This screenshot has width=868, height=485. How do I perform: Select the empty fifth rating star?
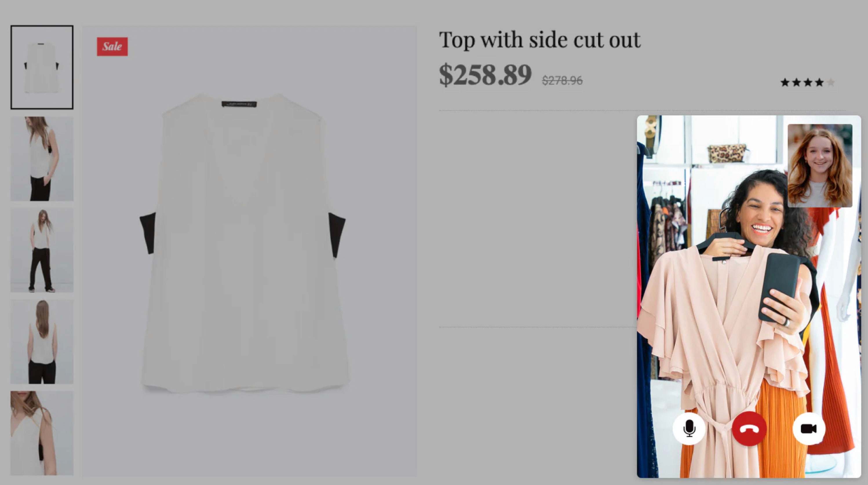(x=831, y=82)
